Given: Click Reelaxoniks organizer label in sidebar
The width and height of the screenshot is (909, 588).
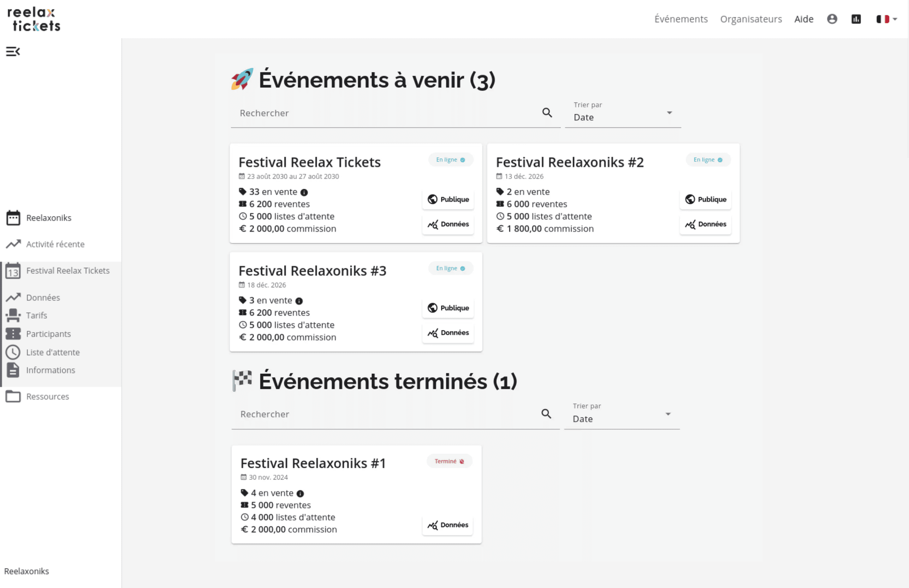Looking at the screenshot, I should coord(49,218).
